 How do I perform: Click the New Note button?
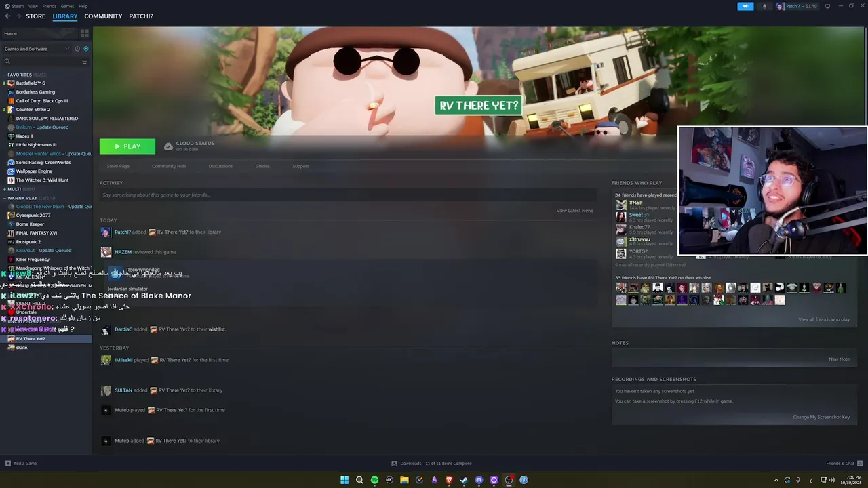839,359
